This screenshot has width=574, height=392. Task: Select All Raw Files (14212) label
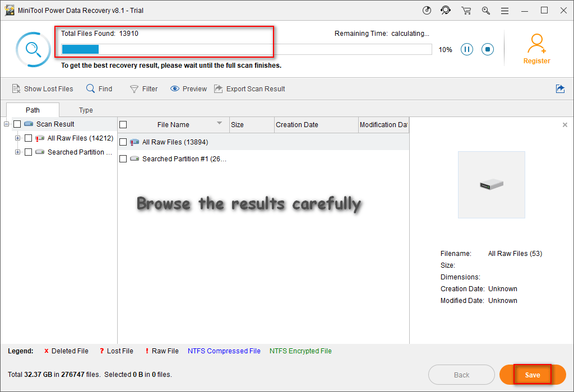[81, 138]
